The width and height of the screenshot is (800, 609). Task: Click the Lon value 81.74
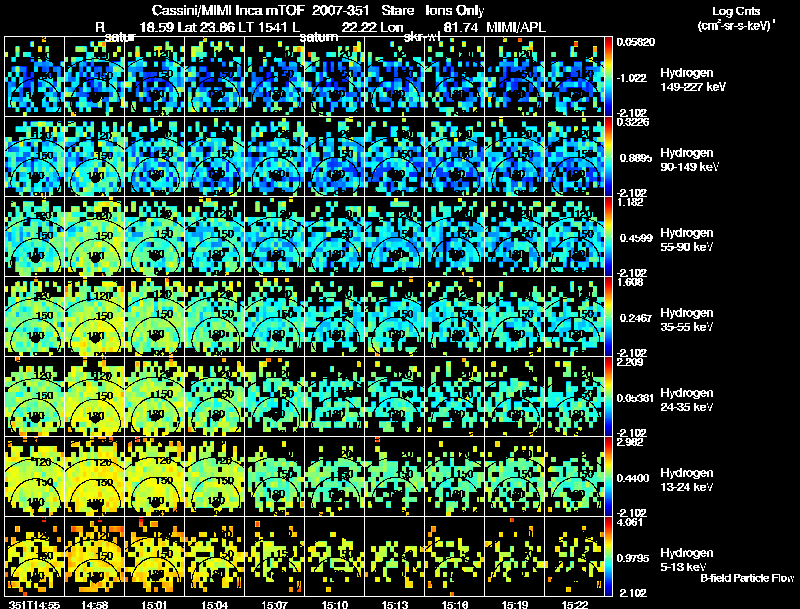pyautogui.click(x=461, y=28)
